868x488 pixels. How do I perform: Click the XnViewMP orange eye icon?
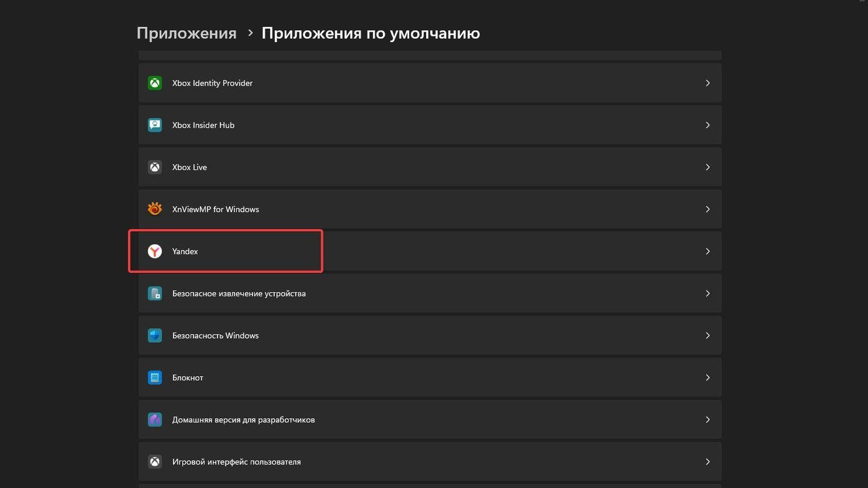point(155,209)
